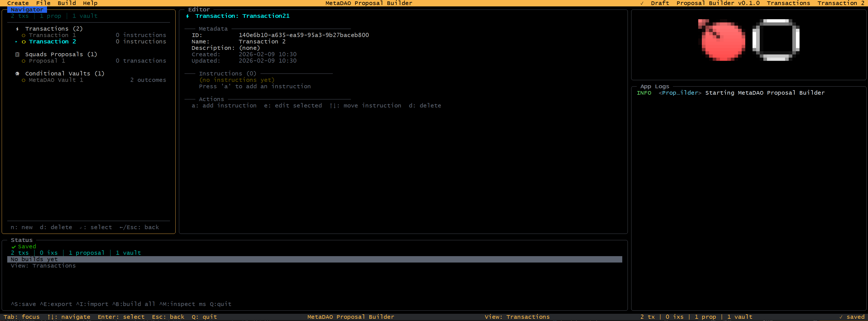
Task: Click the white pixel-art ring icon
Action: pyautogui.click(x=776, y=40)
